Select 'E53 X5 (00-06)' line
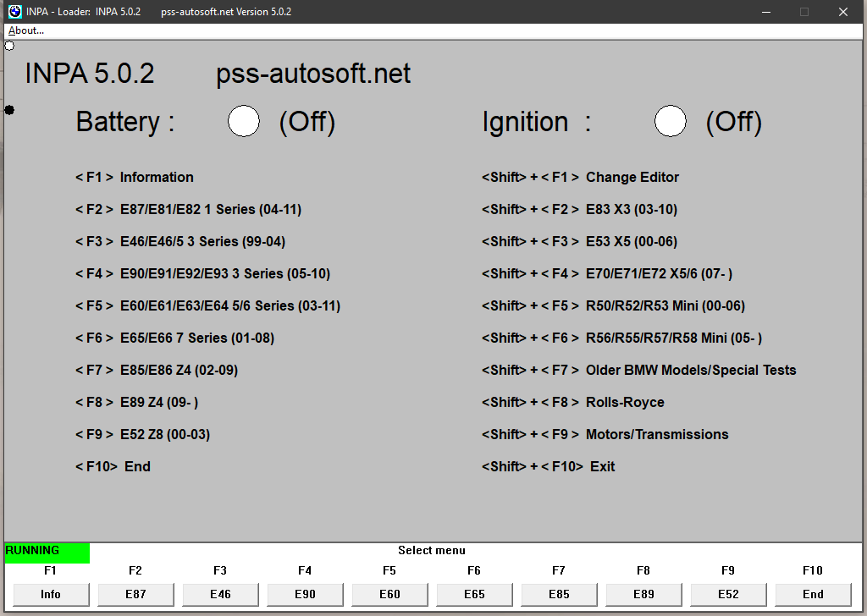The width and height of the screenshot is (867, 616). (579, 241)
